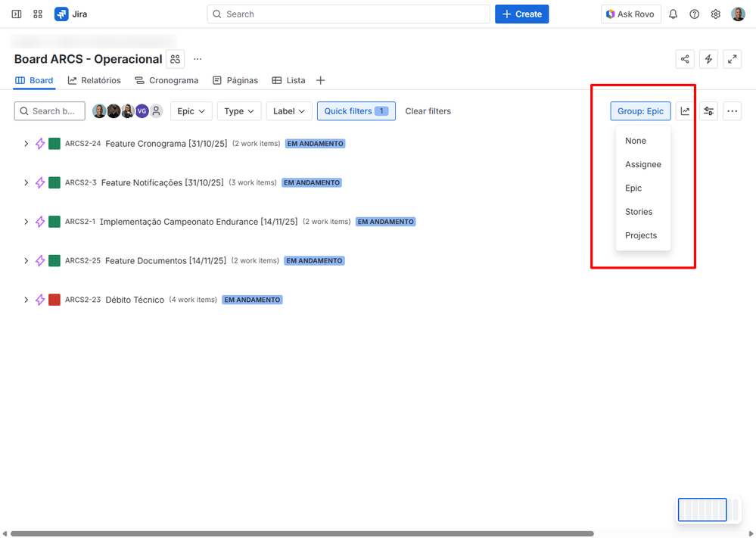756x538 pixels.
Task: Click the people icon next to board title
Action: (x=175, y=58)
